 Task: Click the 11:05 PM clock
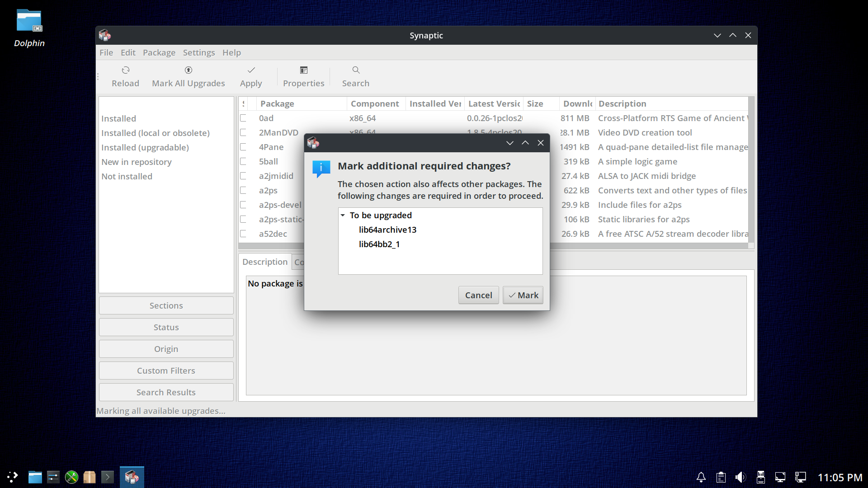[840, 477]
